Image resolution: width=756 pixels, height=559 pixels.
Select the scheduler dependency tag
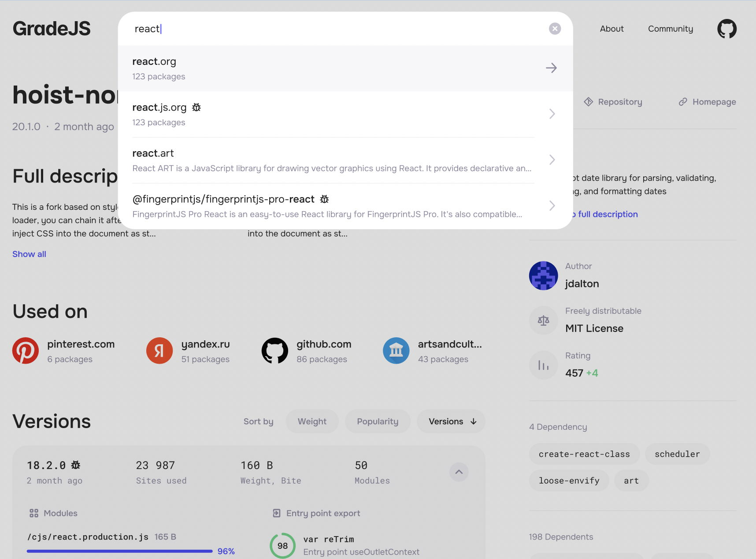point(677,454)
